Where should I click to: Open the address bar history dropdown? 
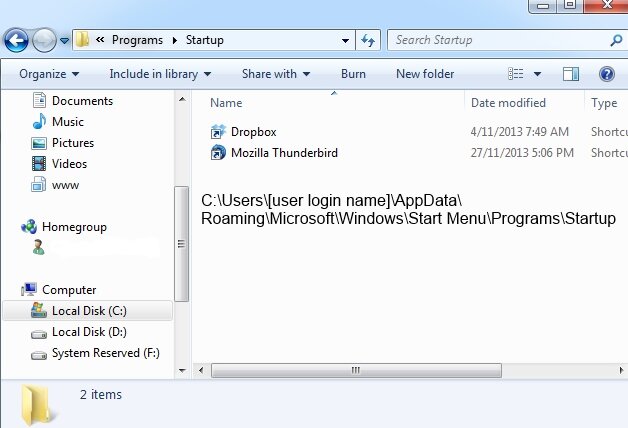[x=345, y=40]
